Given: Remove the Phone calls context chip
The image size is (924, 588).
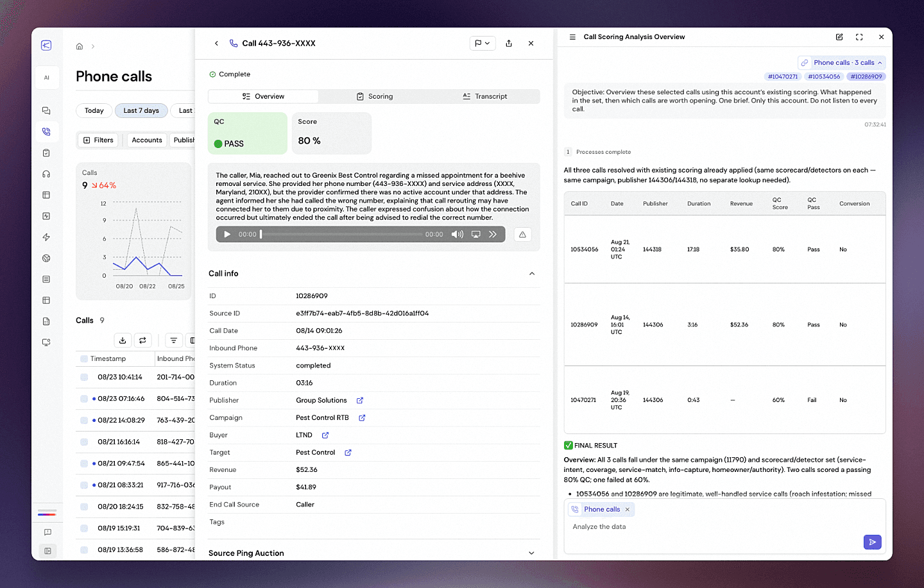Looking at the screenshot, I should coord(628,510).
